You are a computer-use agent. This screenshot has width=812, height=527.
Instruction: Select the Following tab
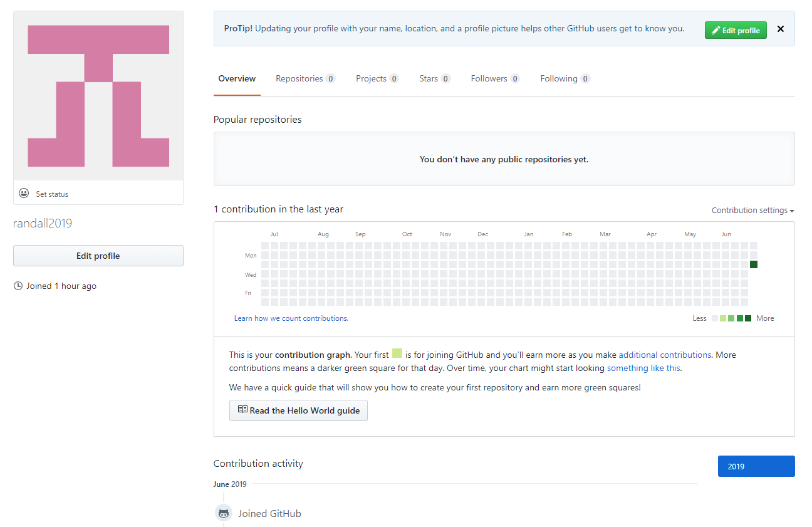565,78
